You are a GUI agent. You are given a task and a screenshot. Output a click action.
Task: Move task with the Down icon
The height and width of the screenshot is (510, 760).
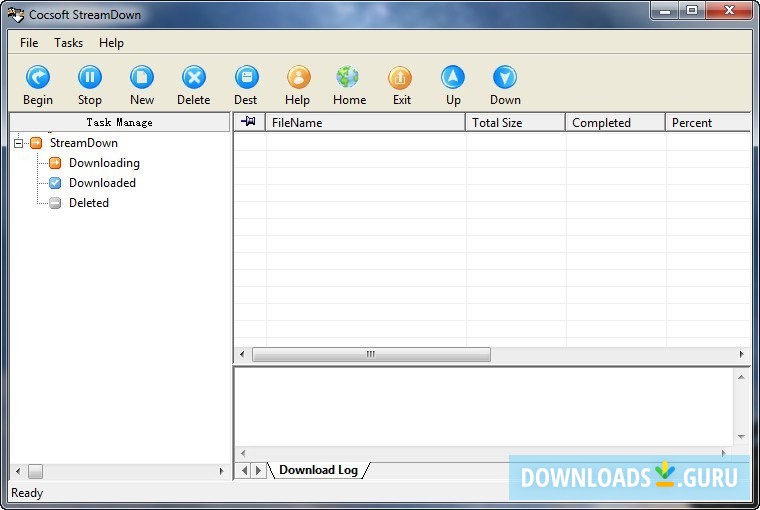tap(505, 77)
